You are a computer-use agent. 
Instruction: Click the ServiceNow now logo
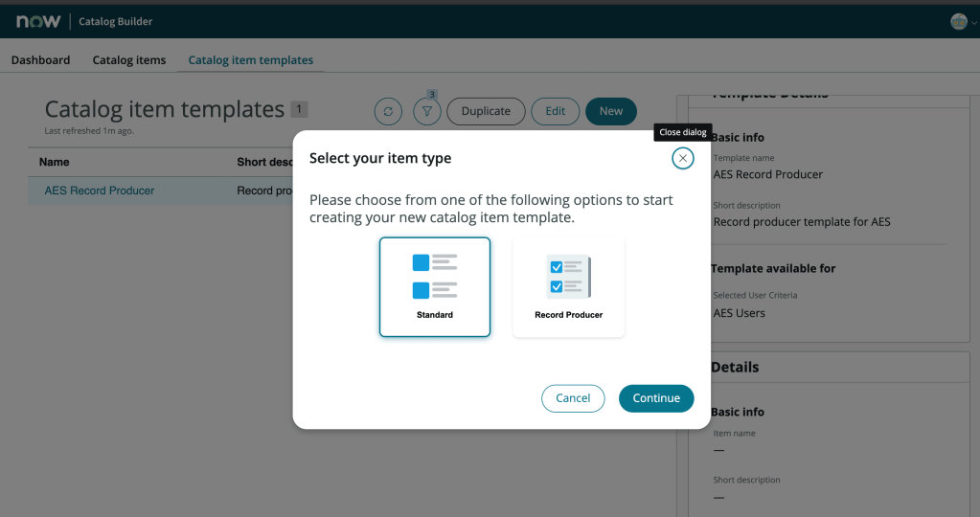38,21
